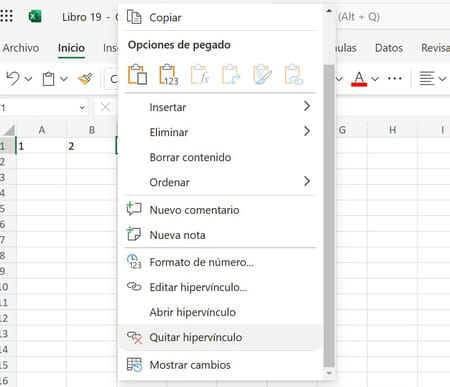Choose the Paste formulas fx option
Image resolution: width=450 pixels, height=387 pixels.
[200, 74]
